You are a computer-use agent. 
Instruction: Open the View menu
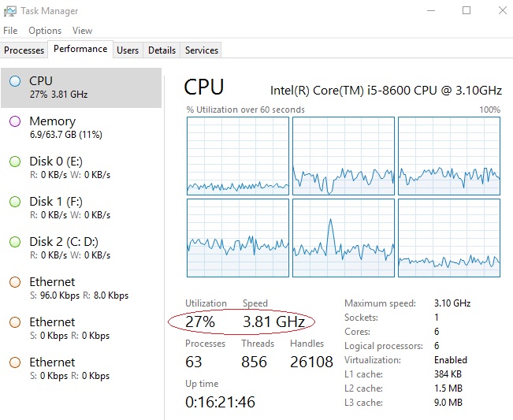[82, 31]
